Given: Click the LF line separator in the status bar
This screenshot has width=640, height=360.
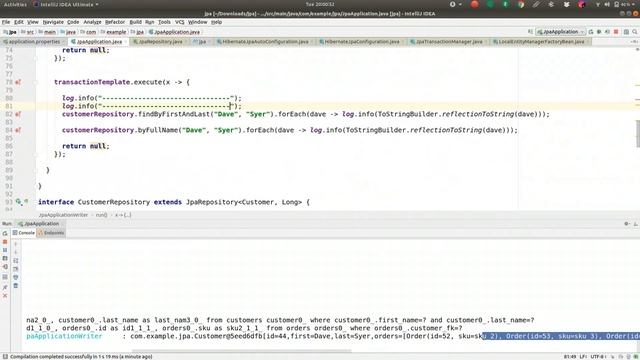Looking at the screenshot, I should tap(583, 356).
